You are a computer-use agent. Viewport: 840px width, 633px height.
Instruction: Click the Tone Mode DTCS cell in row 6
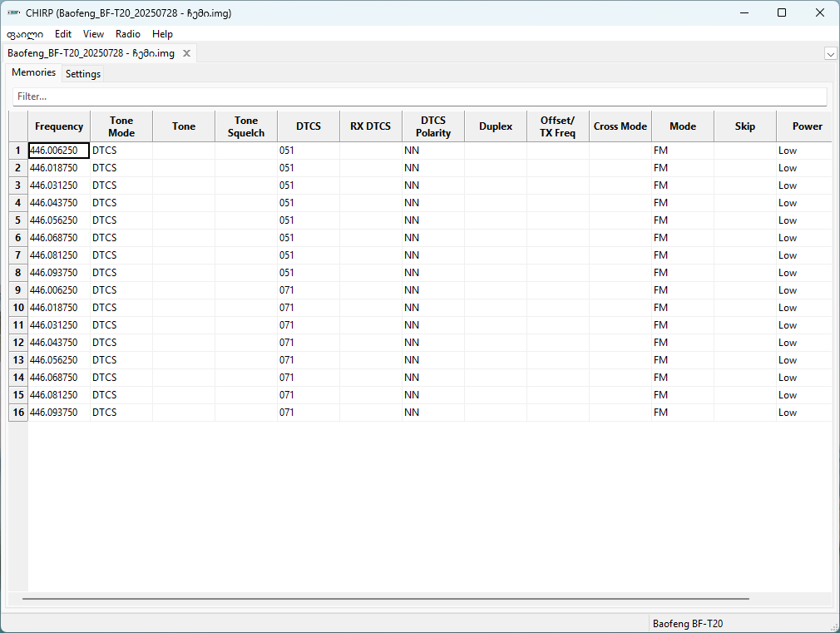point(121,237)
